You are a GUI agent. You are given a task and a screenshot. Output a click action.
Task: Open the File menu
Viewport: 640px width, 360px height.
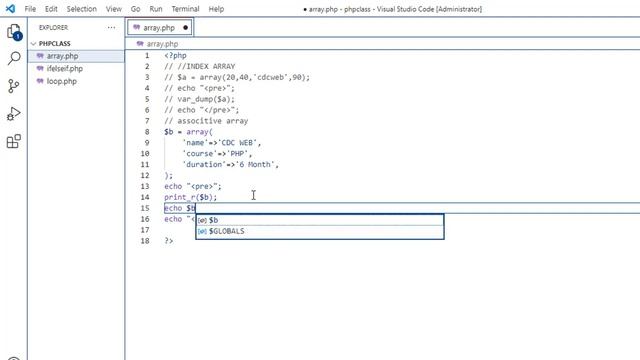(30, 9)
